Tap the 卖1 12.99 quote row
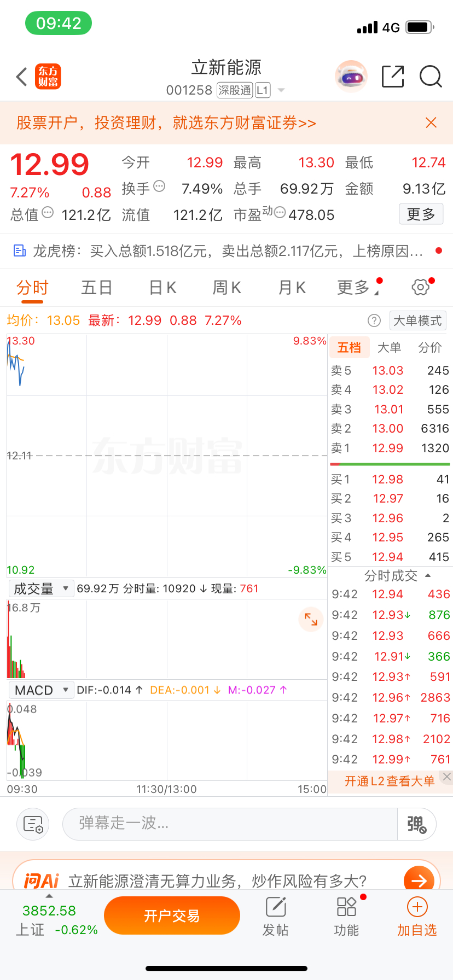 coord(390,448)
